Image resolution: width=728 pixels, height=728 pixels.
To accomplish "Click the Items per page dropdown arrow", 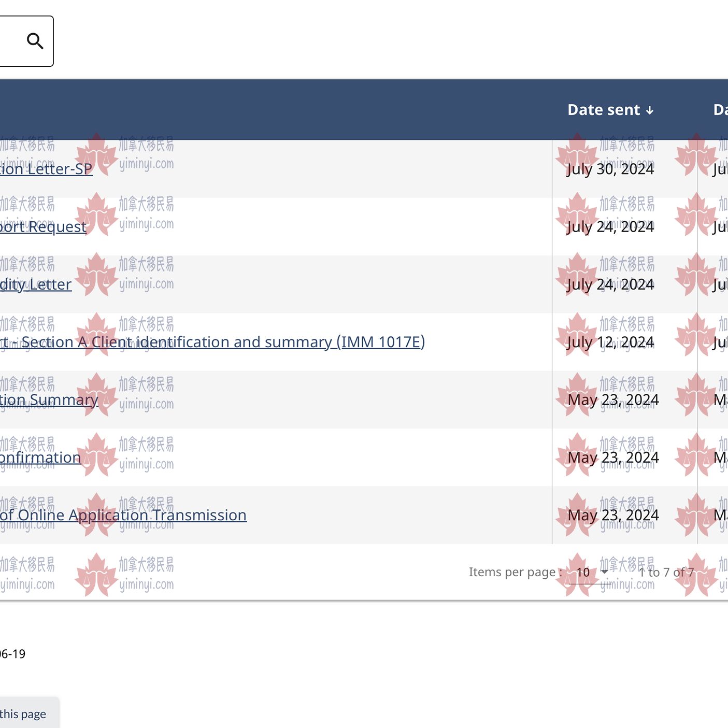I will [604, 572].
